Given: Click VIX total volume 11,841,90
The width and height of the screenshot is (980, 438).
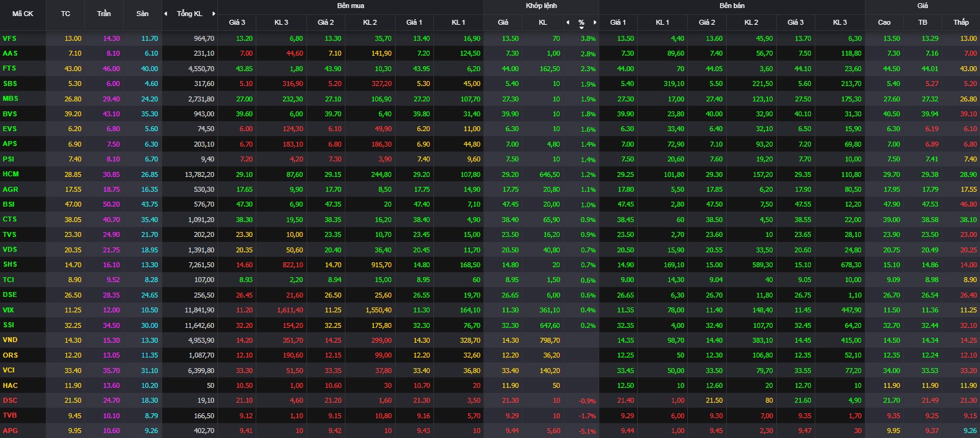Looking at the screenshot, I should point(199,310).
